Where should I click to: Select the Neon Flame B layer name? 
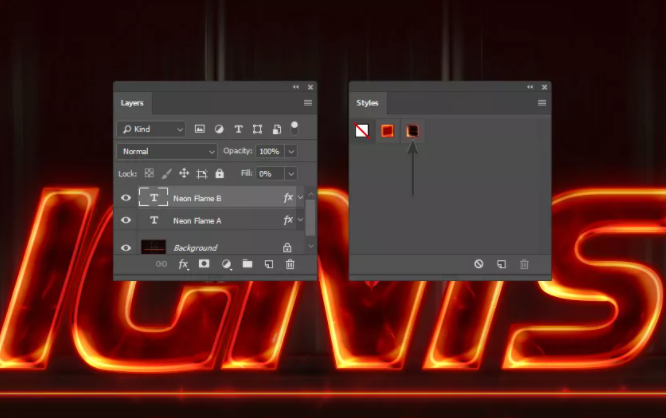(197, 198)
